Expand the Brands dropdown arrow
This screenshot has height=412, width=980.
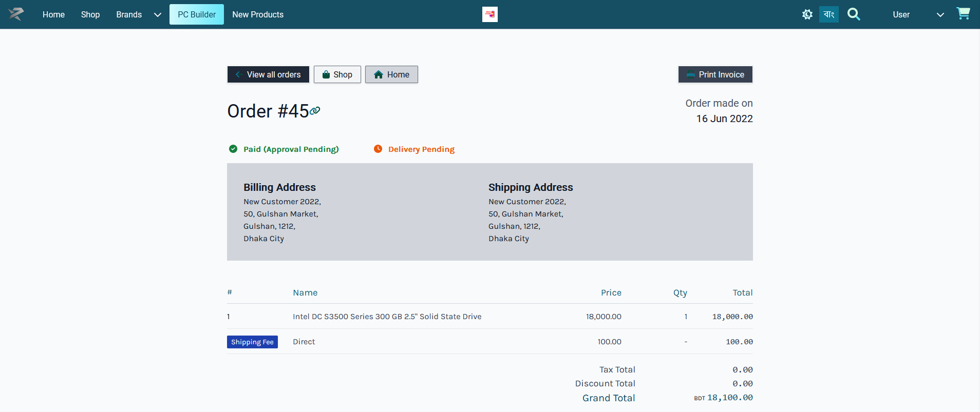(158, 15)
